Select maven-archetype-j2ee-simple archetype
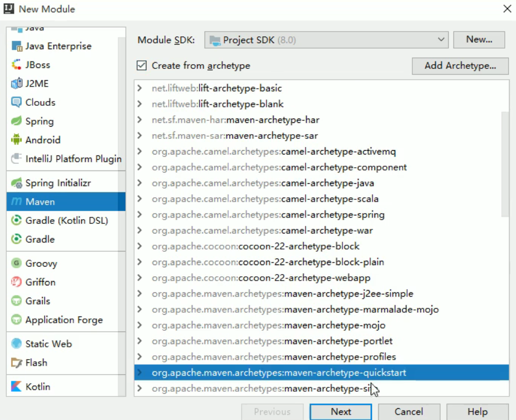 (x=322, y=293)
